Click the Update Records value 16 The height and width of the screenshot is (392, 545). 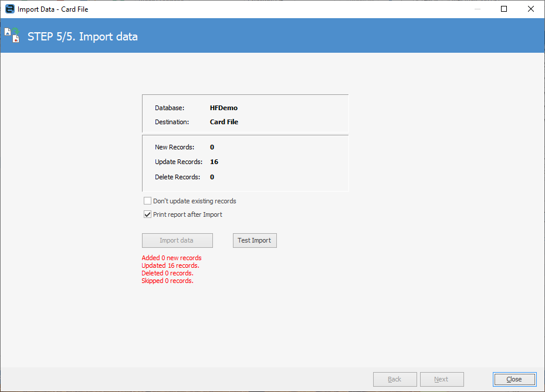(214, 162)
